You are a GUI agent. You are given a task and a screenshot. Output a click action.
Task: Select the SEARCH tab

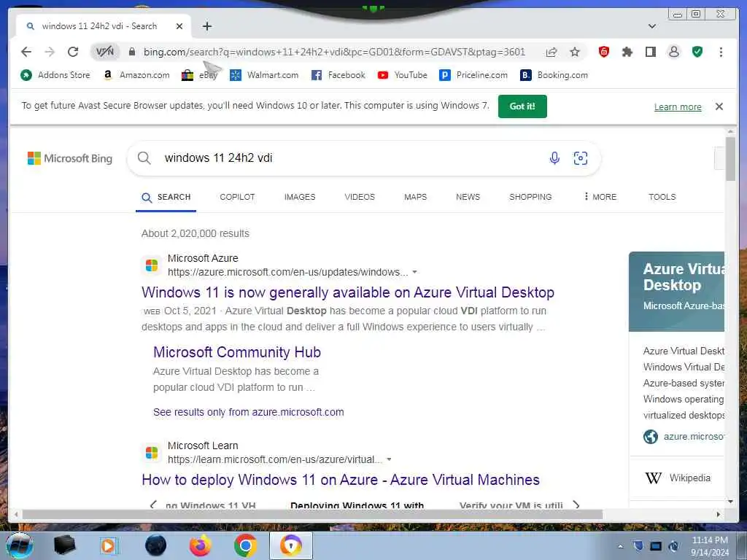(x=166, y=197)
